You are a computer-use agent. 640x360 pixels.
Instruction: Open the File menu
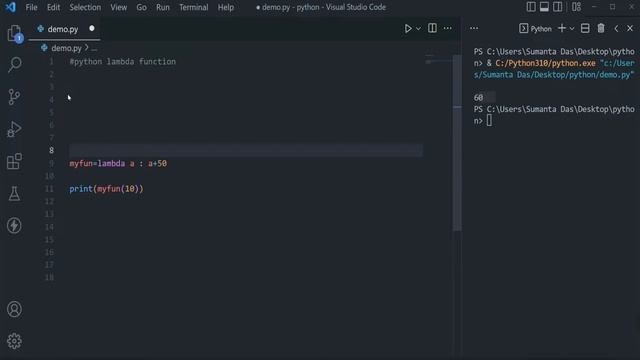click(x=31, y=7)
